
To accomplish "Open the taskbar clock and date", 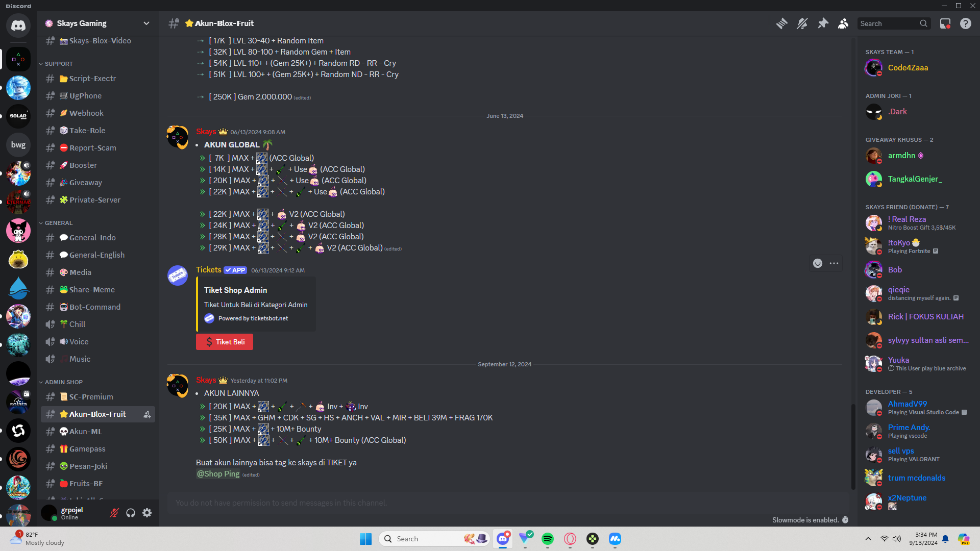I will [x=923, y=539].
